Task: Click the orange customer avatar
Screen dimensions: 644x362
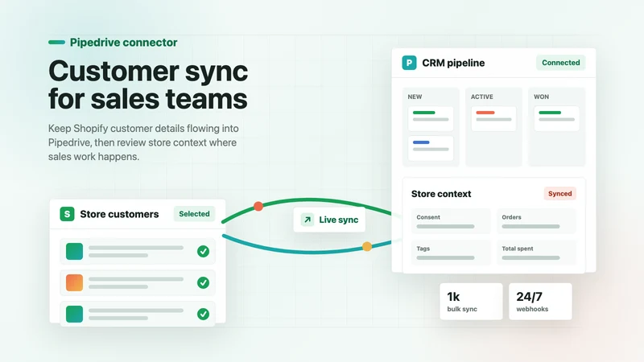Action: click(74, 282)
